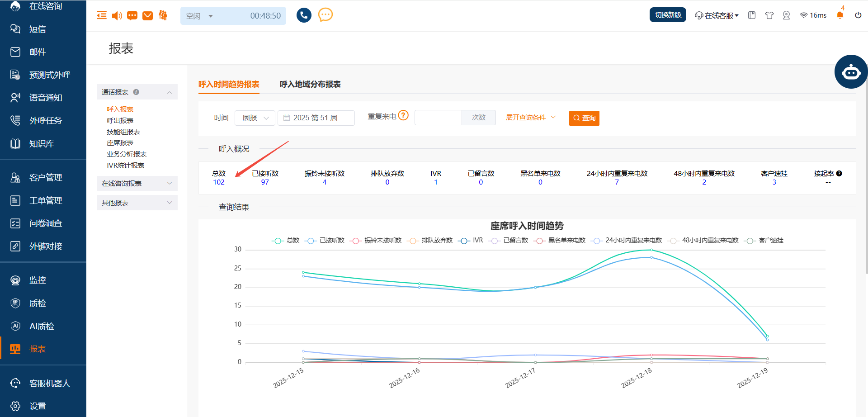Click the repeat call help question icon
This screenshot has width=868, height=417.
coord(403,116)
